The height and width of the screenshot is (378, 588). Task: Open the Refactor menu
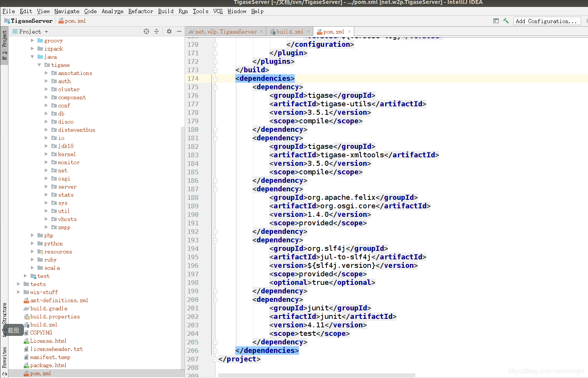tap(141, 11)
